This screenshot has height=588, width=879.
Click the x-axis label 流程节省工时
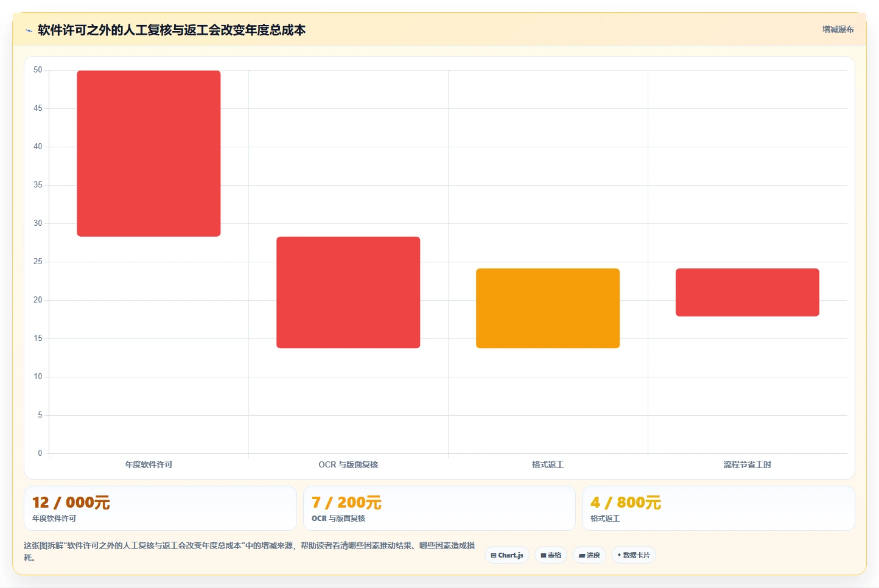point(748,464)
